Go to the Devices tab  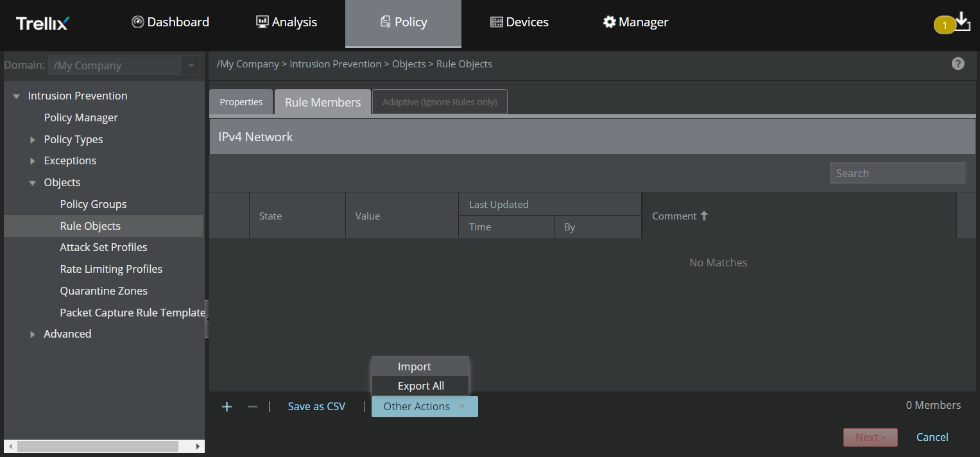click(519, 22)
